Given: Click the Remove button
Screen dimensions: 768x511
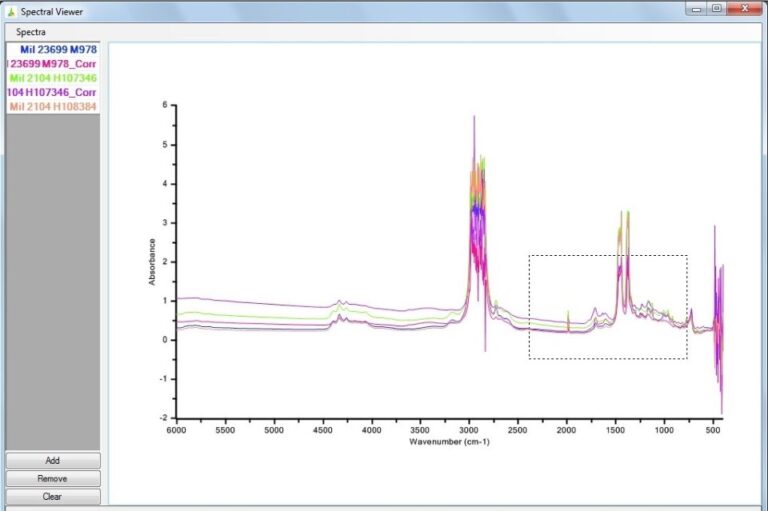Looking at the screenshot, I should point(53,479).
